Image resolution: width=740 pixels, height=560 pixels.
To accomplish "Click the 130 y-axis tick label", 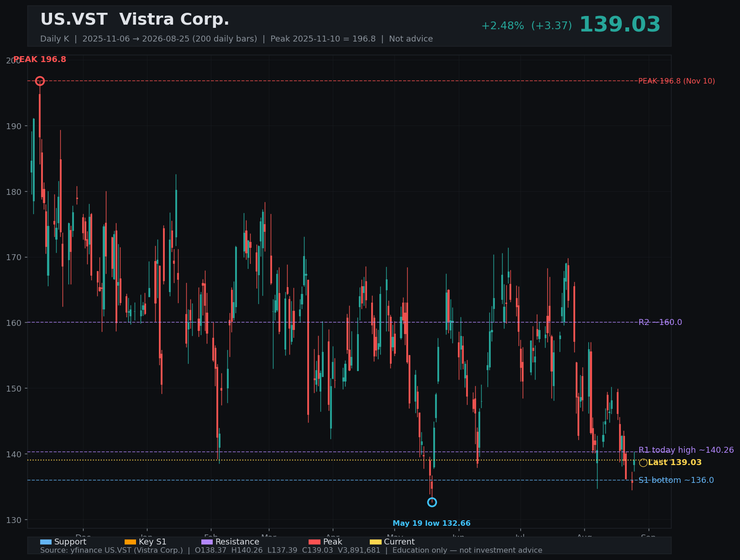I will tap(14, 520).
